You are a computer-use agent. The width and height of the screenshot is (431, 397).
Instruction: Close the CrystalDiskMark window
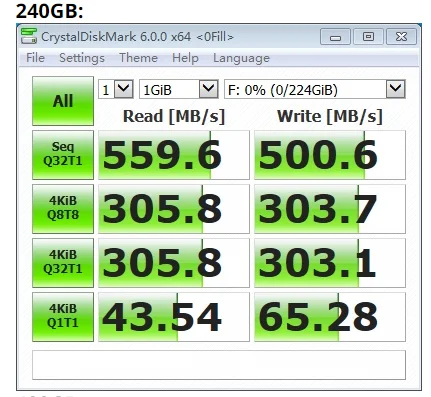[401, 36]
